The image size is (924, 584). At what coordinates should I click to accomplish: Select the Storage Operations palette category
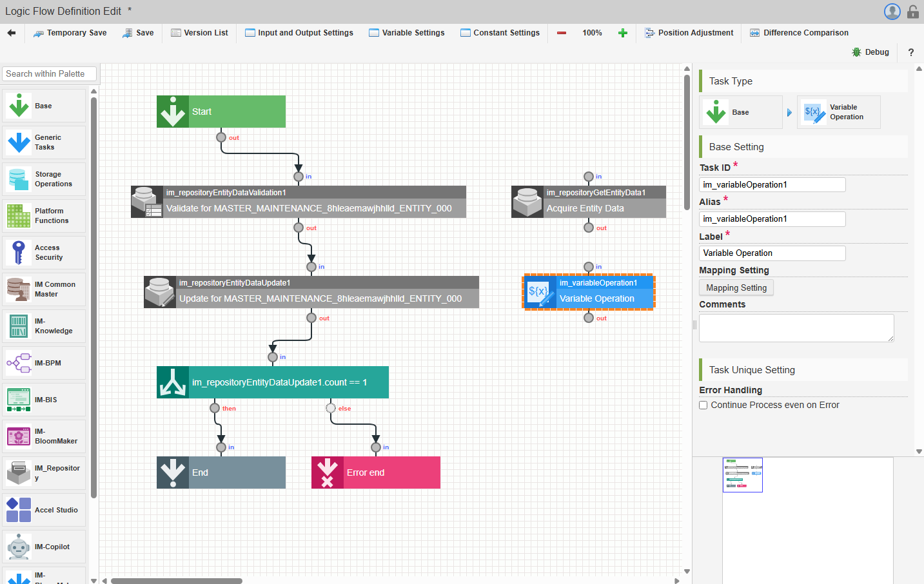44,179
